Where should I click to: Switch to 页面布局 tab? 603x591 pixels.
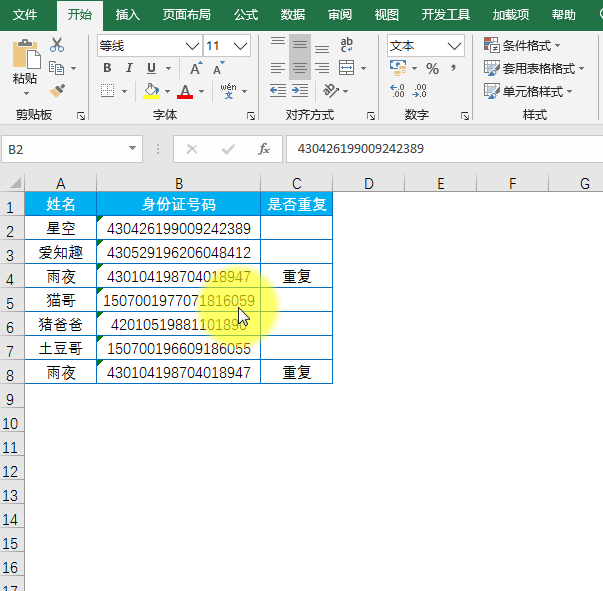click(x=187, y=15)
